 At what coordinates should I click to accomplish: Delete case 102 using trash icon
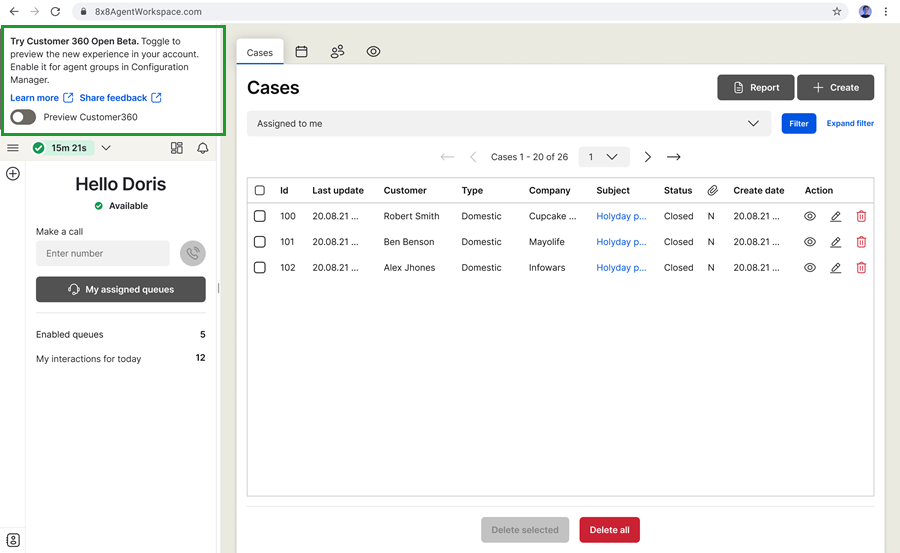861,268
